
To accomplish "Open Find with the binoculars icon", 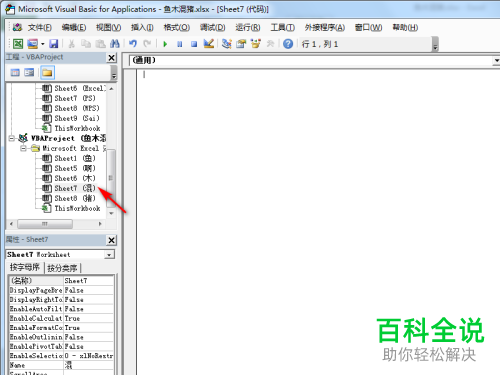I will 115,44.
